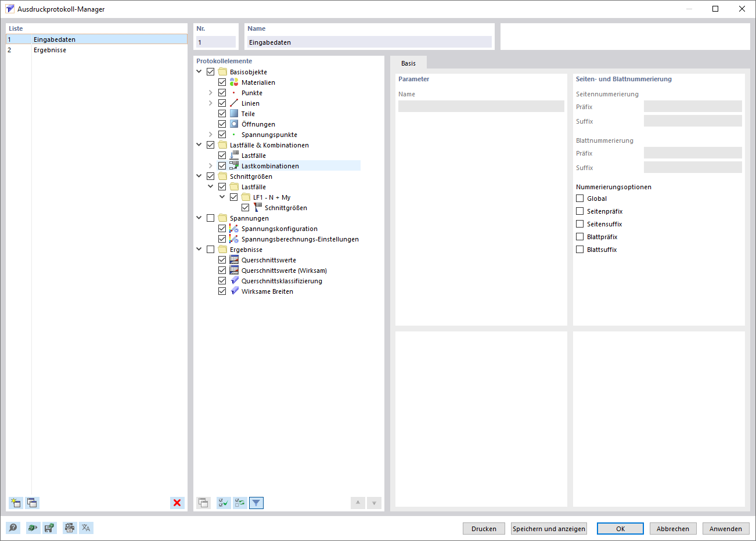Select Eingabedaten in the Liste

coord(96,39)
